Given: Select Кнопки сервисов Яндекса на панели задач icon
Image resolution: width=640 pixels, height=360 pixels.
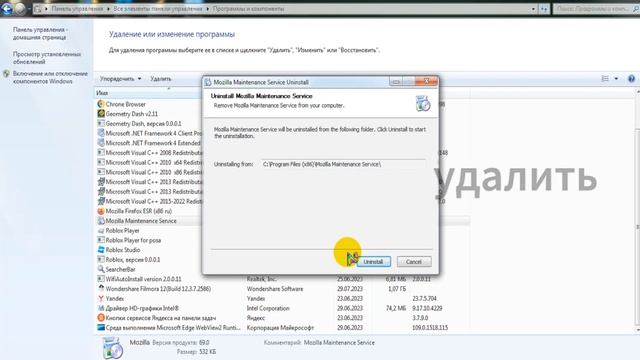Looking at the screenshot, I should pyautogui.click(x=101, y=318).
